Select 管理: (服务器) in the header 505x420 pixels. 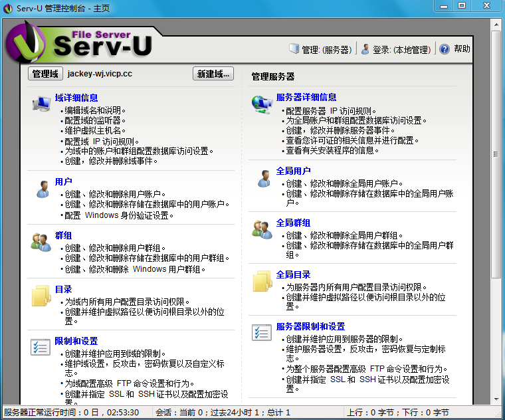326,50
